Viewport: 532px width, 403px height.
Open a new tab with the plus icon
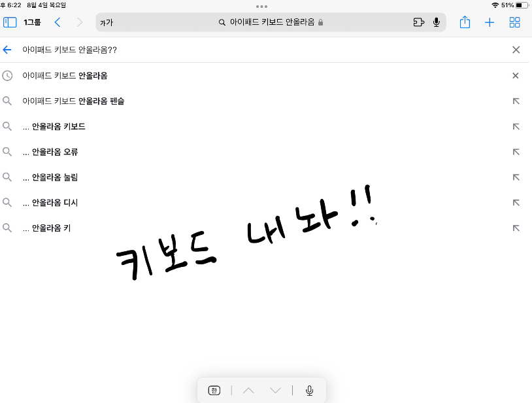[490, 23]
